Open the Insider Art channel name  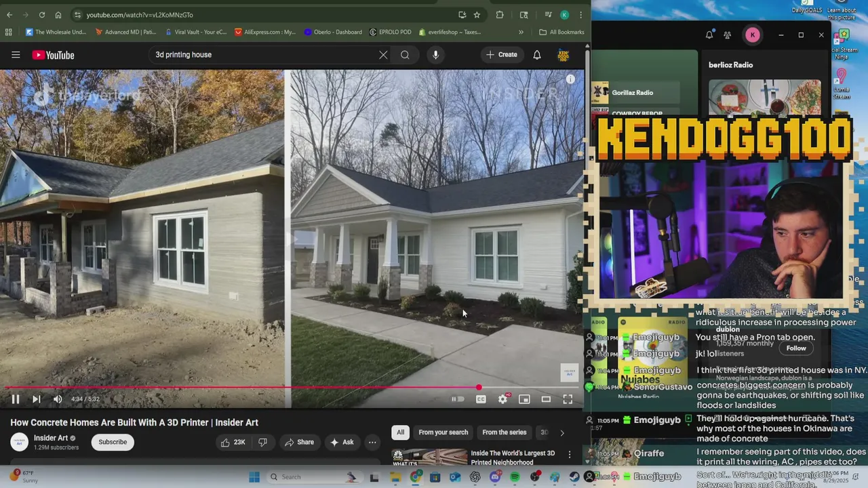tap(51, 438)
